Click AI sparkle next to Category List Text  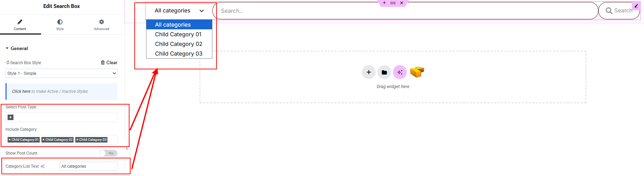coord(43,166)
